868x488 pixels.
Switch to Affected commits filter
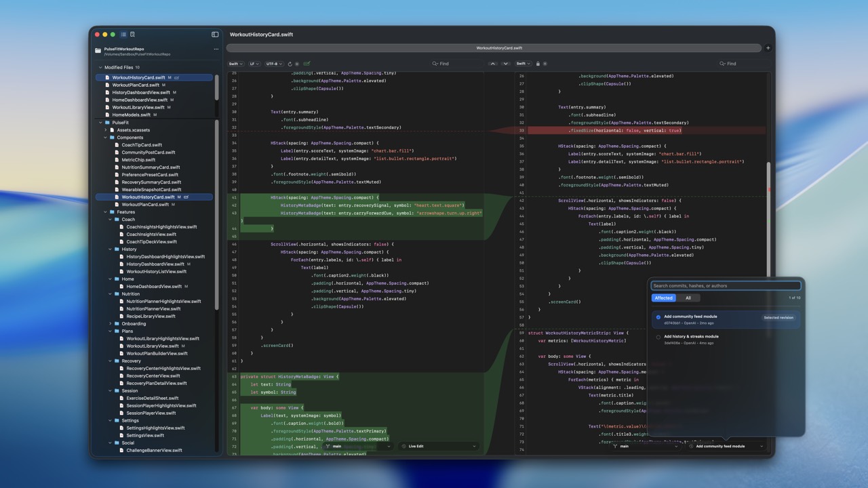664,298
